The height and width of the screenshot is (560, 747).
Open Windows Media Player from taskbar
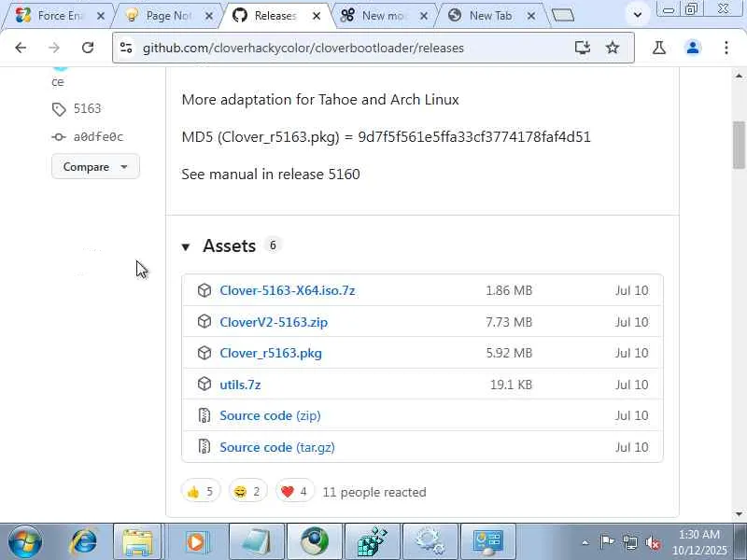[x=195, y=542]
